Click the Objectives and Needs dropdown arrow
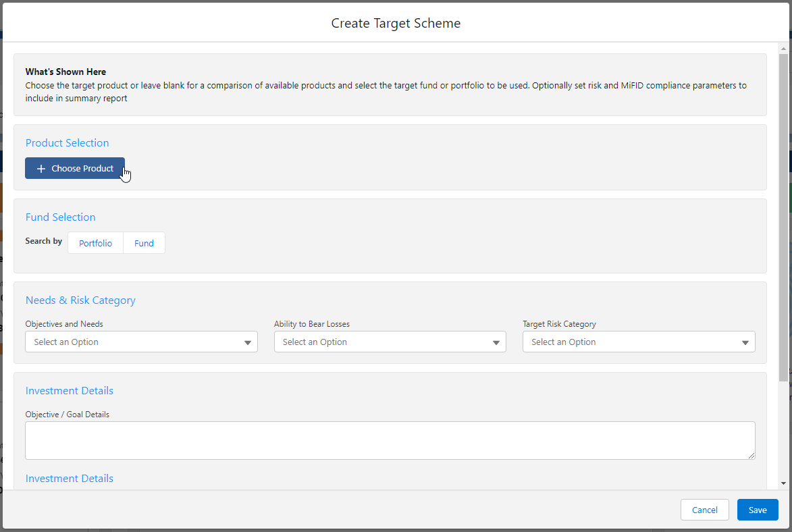This screenshot has height=532, width=792. point(248,342)
